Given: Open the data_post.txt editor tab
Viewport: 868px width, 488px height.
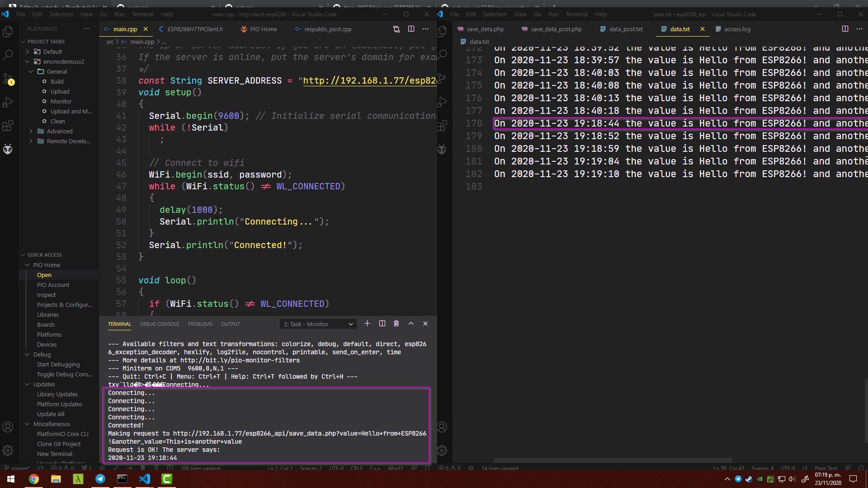Looking at the screenshot, I should 625,29.
